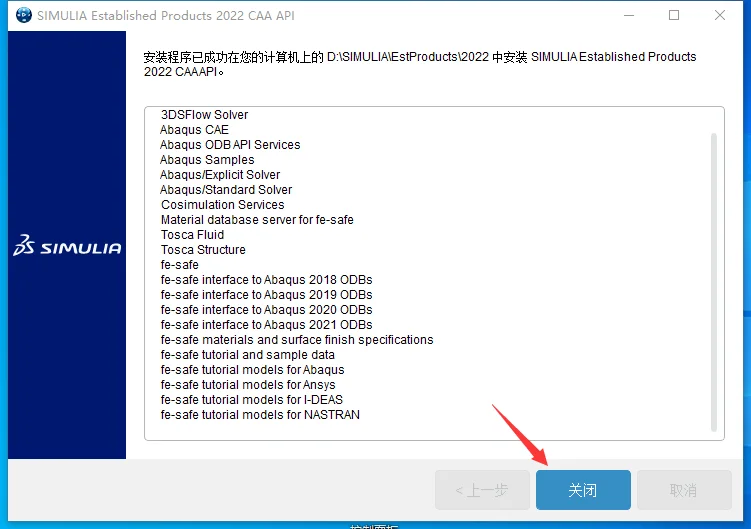The width and height of the screenshot is (751, 529).
Task: Select Abaqus/Standard Solver entry
Action: pyautogui.click(x=226, y=190)
